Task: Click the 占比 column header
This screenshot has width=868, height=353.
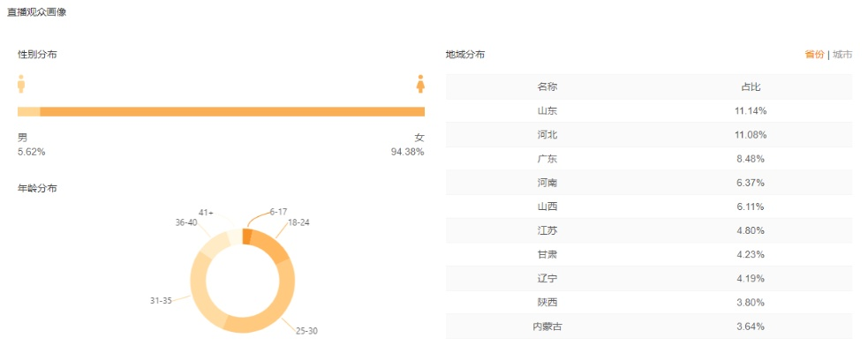Action: (751, 87)
